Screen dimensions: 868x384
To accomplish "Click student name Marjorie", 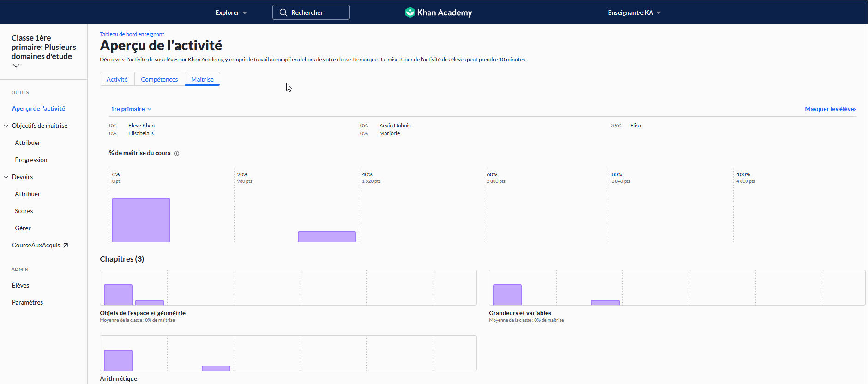I will 390,133.
